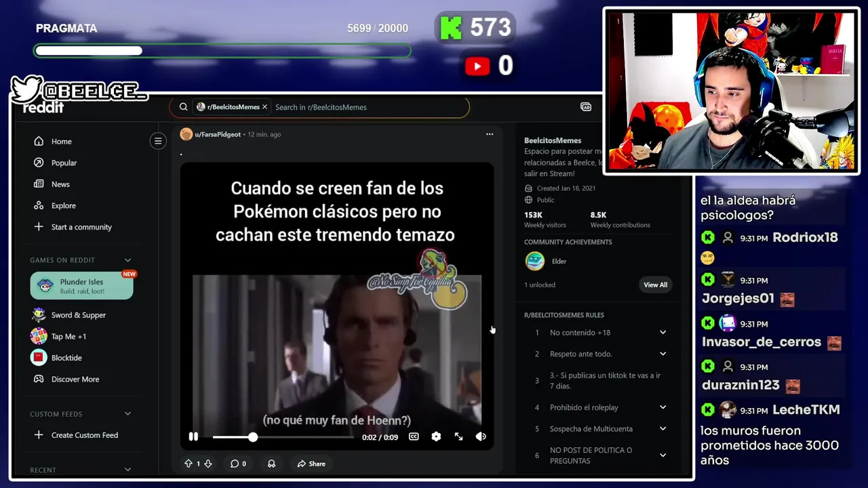The width and height of the screenshot is (868, 488).
Task: Click Jorgejes01 chat username
Action: coord(738,299)
